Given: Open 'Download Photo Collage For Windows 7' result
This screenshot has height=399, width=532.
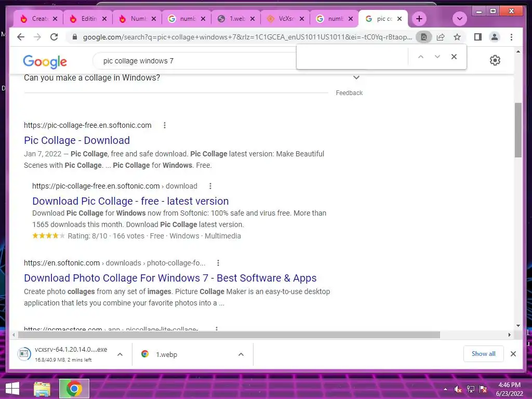Looking at the screenshot, I should click(x=170, y=278).
